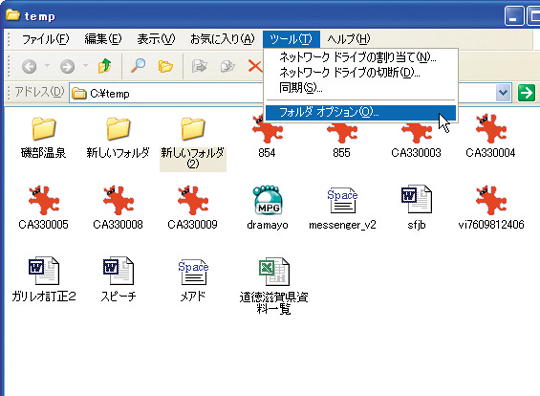This screenshot has height=396, width=540.
Task: Select the messenger_v2 text file
Action: point(342,208)
